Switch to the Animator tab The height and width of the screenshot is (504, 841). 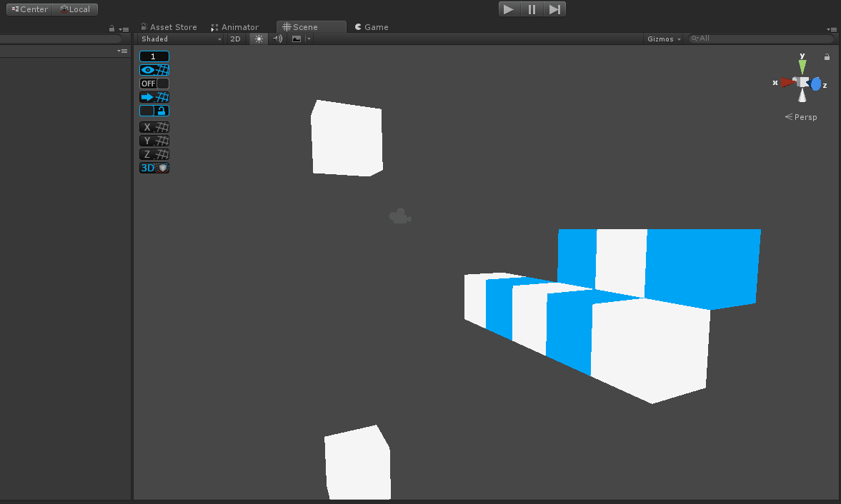point(235,27)
